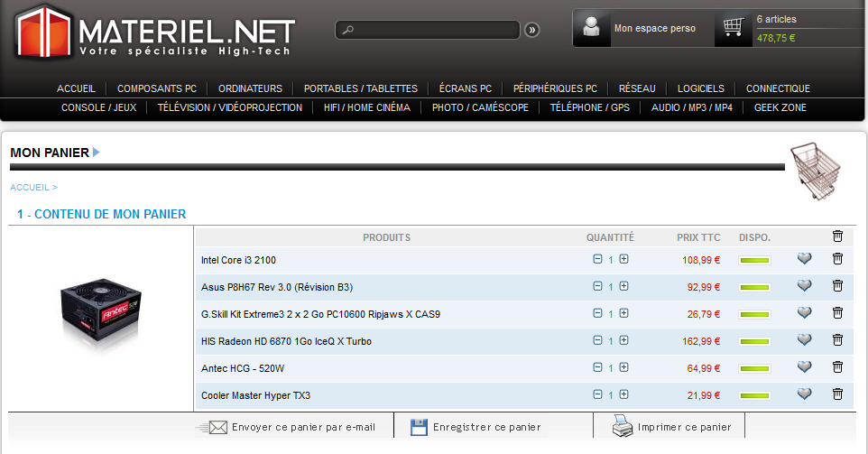This screenshot has height=454, width=868.
Task: Click the Mon espace perso user icon
Action: (x=592, y=28)
